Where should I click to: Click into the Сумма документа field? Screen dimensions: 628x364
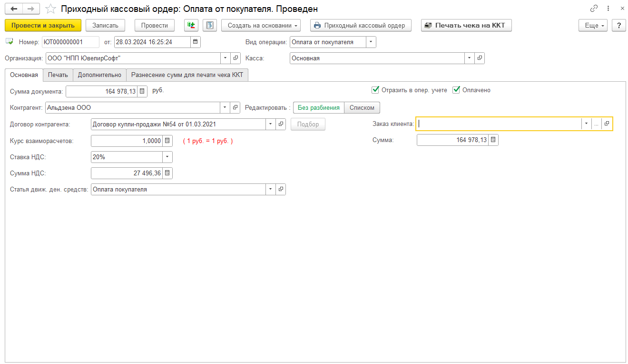tap(101, 91)
